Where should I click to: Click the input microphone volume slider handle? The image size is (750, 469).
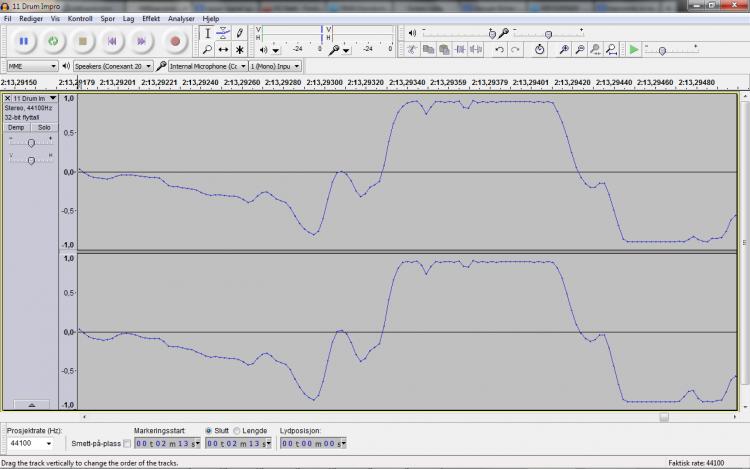click(549, 34)
